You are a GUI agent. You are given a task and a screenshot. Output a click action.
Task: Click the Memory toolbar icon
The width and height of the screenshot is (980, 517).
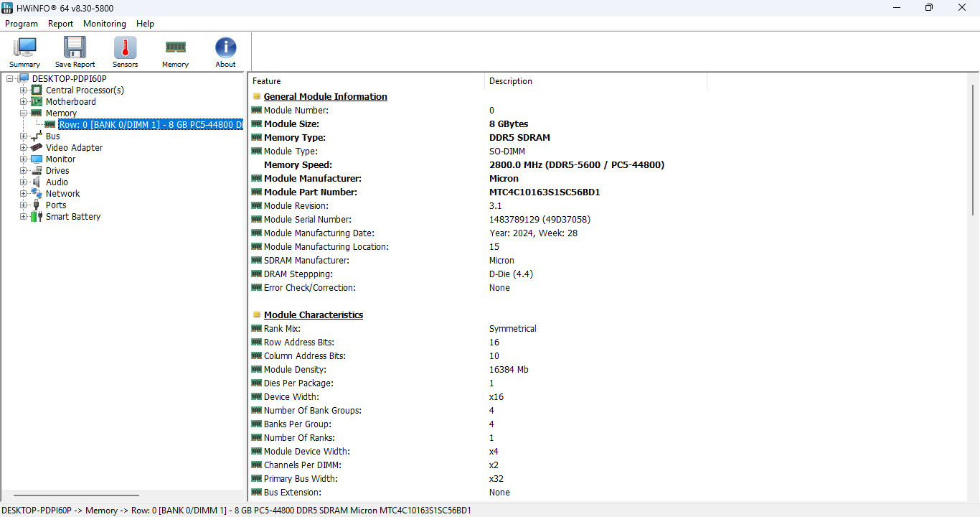point(175,48)
